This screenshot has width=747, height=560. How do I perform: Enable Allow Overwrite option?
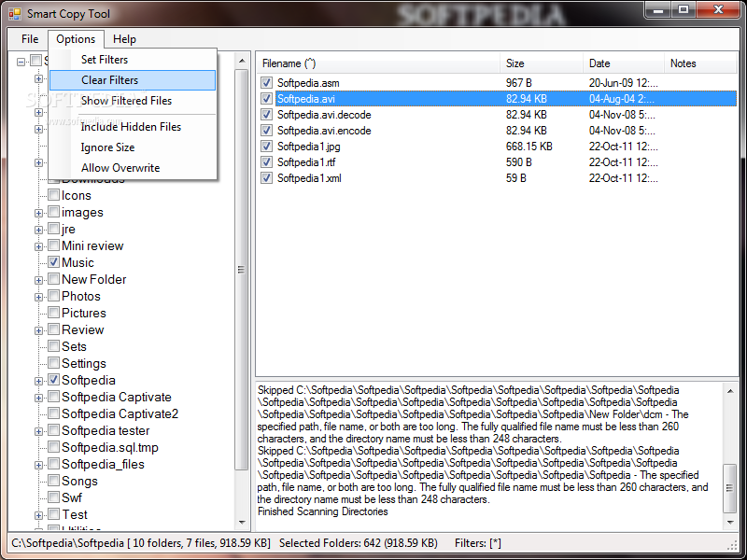click(133, 168)
